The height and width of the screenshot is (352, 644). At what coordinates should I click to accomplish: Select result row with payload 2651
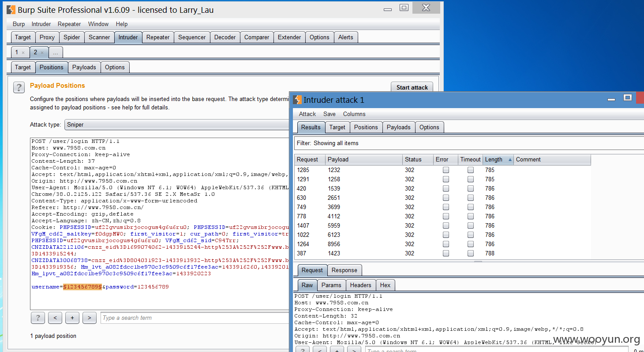click(x=442, y=198)
